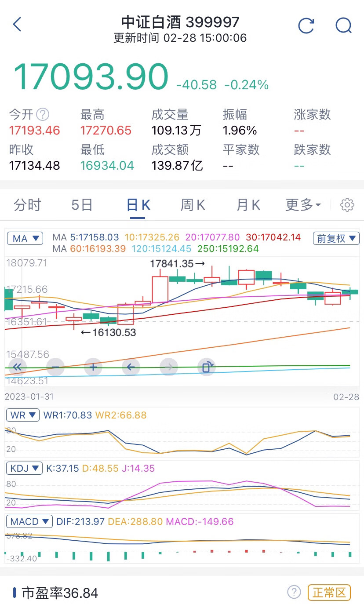This screenshot has height=604, width=364.
Task: Zoom in the K-line chart
Action: point(93,366)
